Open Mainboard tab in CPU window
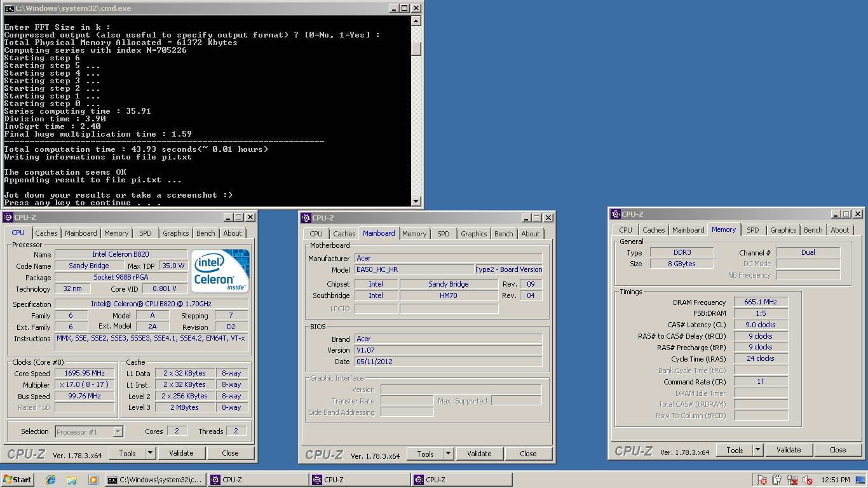This screenshot has width=868, height=488. (81, 233)
